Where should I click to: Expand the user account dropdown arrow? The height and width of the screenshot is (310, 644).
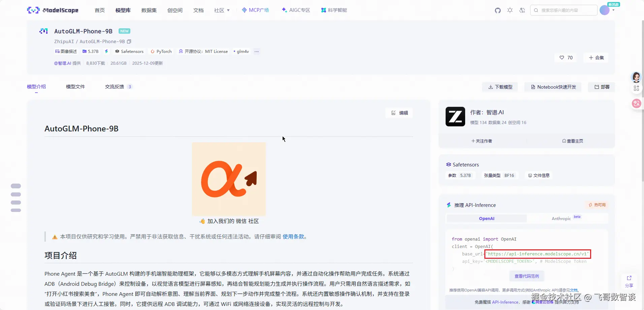[613, 10]
